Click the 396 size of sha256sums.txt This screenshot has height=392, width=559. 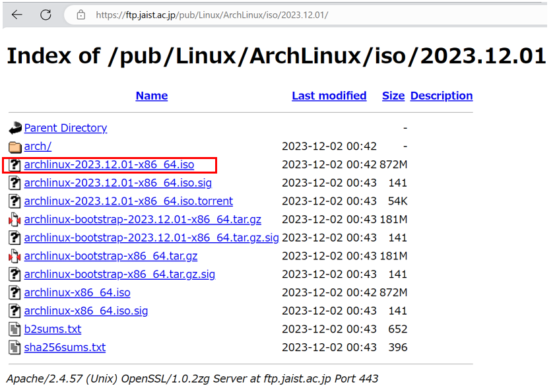[397, 347]
